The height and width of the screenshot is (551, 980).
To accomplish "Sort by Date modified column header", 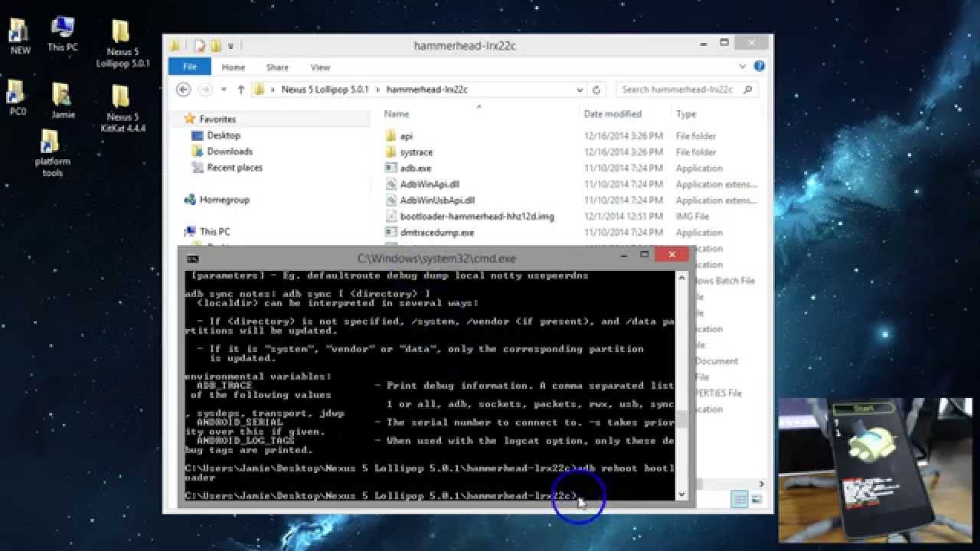I will (x=612, y=114).
